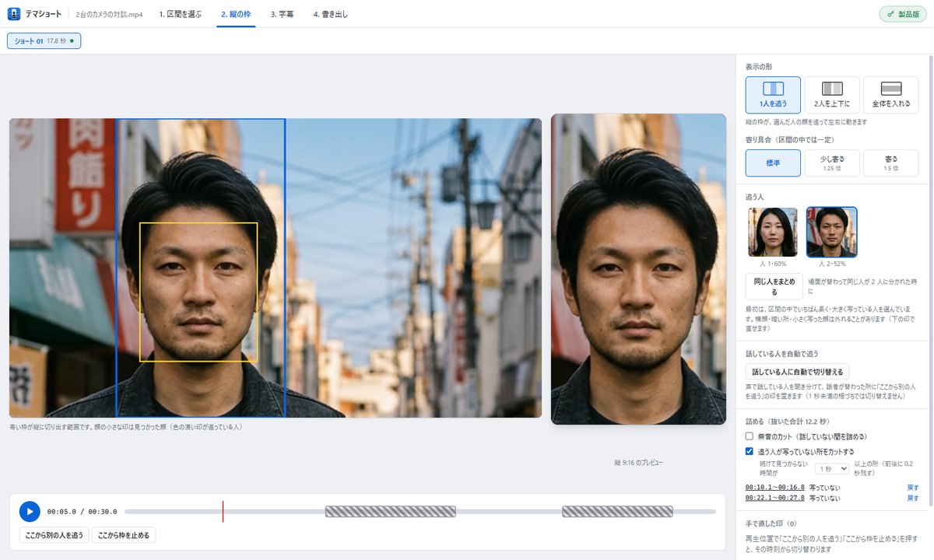Viewport: 934px width, 560px height.
Task: Click the ここから別の人を追う button
Action: coord(54,535)
